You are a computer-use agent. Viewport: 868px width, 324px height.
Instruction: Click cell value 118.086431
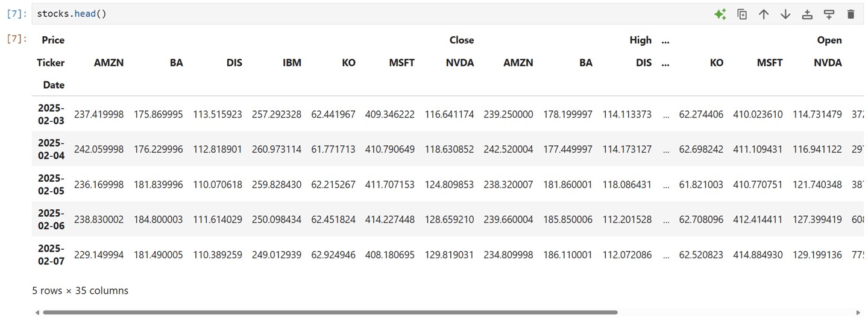pos(627,185)
